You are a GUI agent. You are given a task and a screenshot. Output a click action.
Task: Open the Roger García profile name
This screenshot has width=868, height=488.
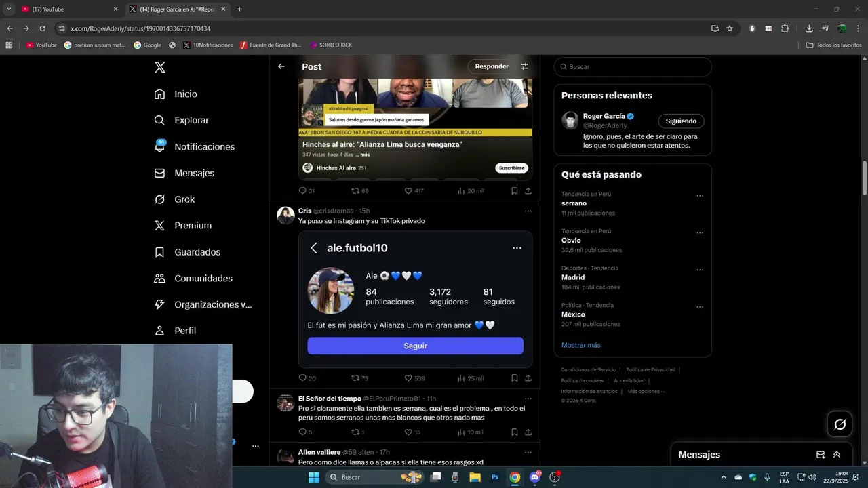point(604,116)
